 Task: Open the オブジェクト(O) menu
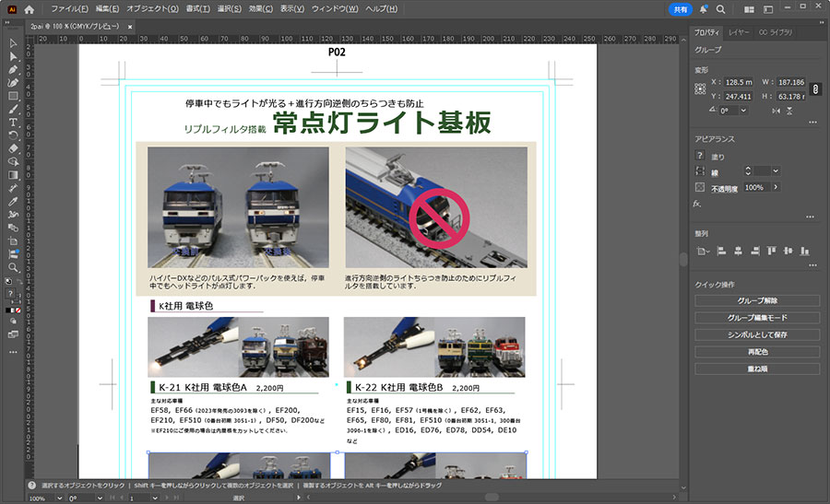point(152,9)
